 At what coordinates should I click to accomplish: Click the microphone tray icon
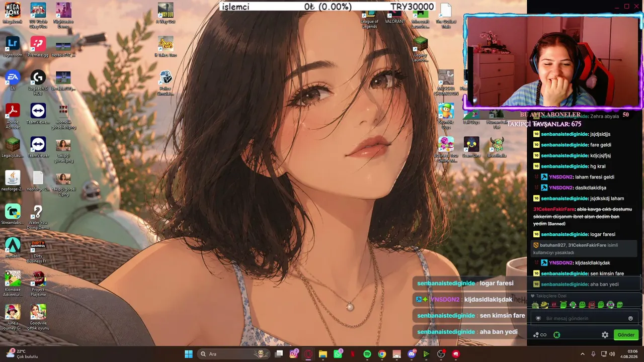click(x=594, y=354)
